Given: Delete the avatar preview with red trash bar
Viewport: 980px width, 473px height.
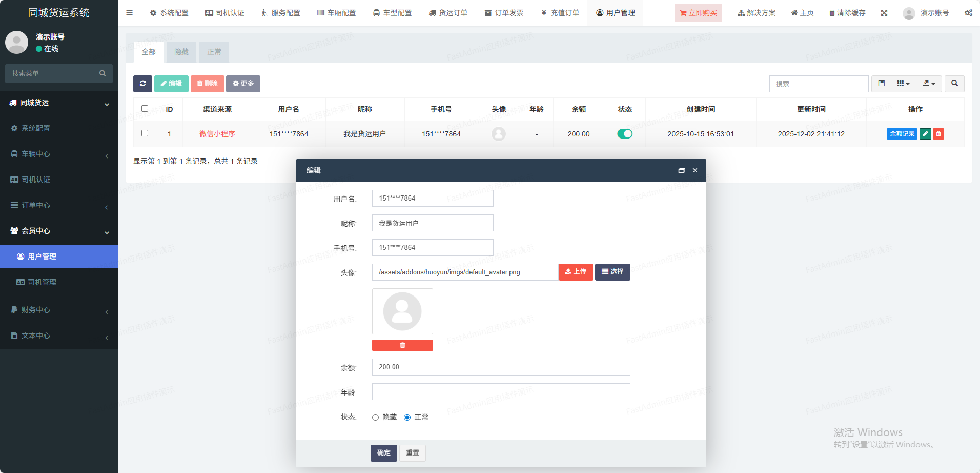Looking at the screenshot, I should tap(402, 345).
